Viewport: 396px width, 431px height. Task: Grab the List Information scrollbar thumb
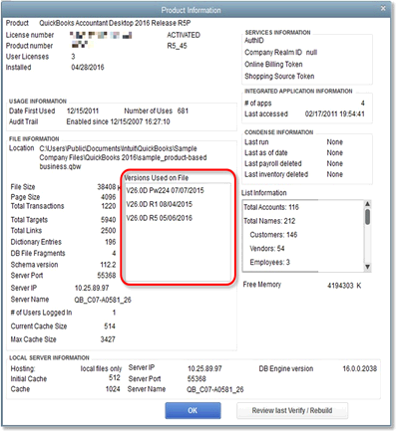tap(367, 217)
